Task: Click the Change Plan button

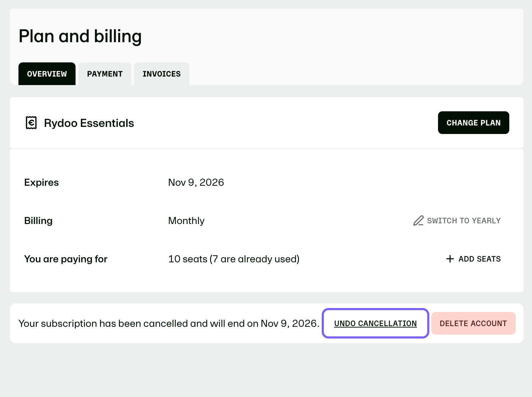Action: point(473,123)
